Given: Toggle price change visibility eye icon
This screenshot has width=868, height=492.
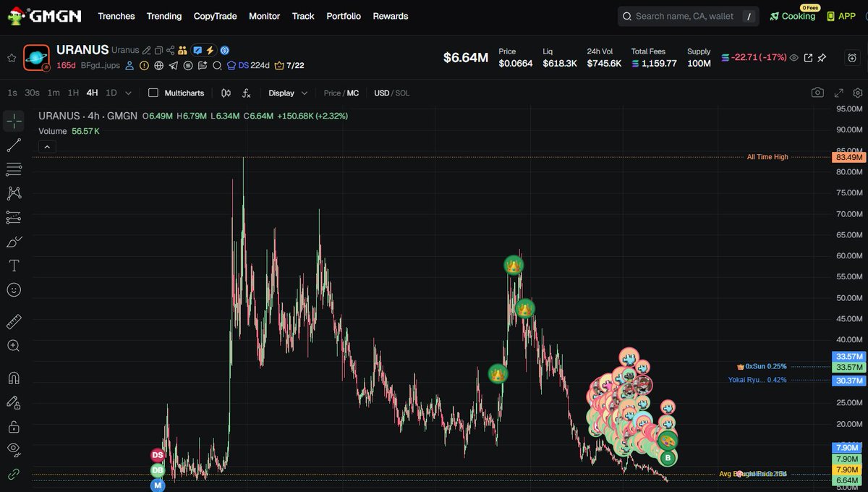Looking at the screenshot, I should 793,58.
